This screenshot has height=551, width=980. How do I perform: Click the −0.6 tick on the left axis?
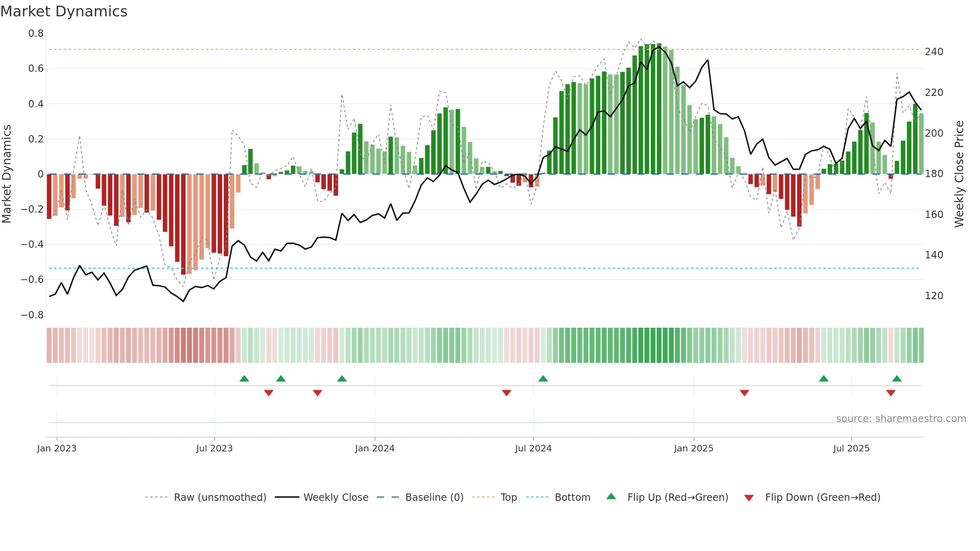[x=32, y=280]
